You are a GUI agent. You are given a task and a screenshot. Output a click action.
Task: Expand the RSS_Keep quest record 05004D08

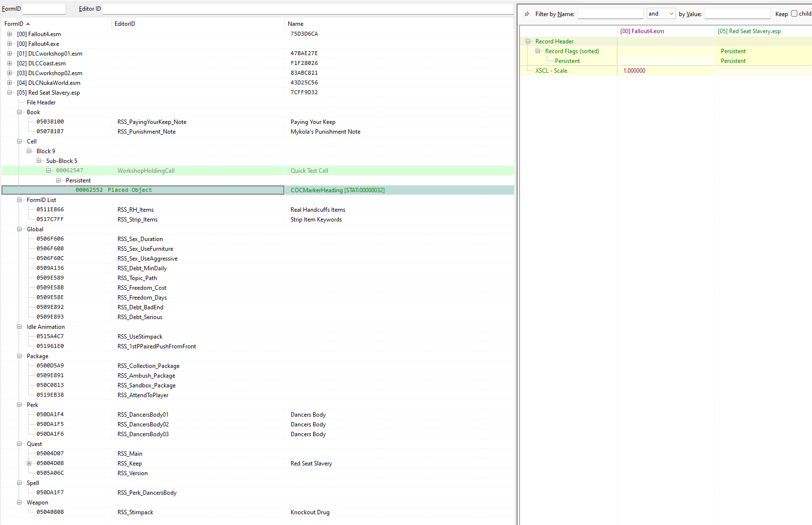[x=29, y=464]
